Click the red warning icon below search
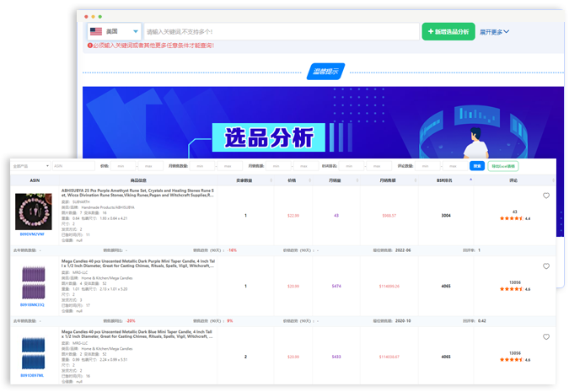569x392 pixels. click(90, 46)
